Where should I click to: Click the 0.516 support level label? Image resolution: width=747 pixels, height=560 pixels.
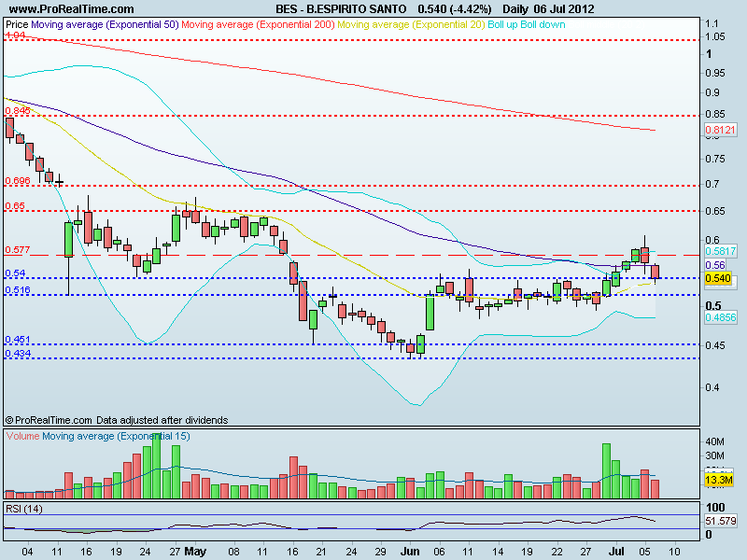[x=18, y=289]
